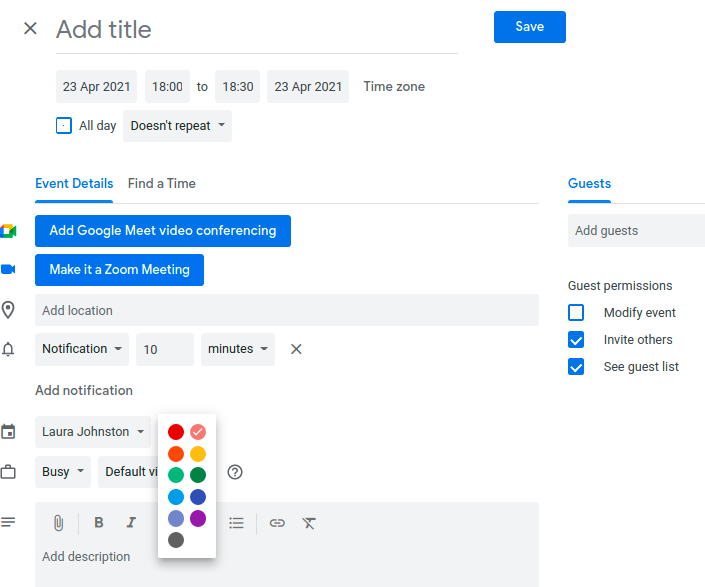The height and width of the screenshot is (587, 705).
Task: Click the Save button
Action: [x=530, y=27]
